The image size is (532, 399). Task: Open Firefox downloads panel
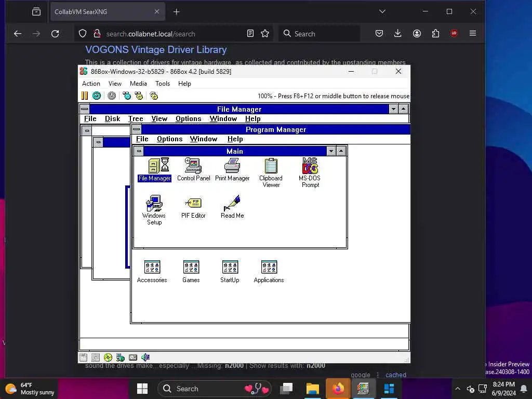(x=398, y=33)
